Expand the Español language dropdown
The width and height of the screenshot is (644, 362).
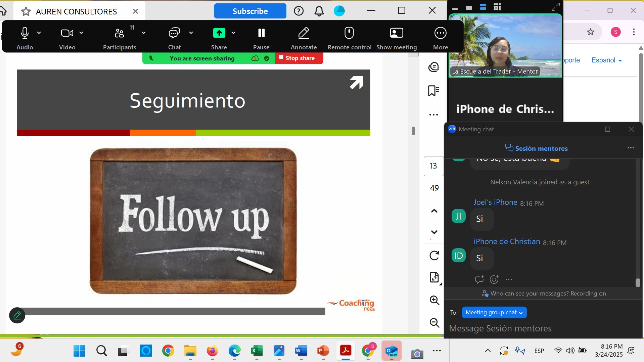606,60
